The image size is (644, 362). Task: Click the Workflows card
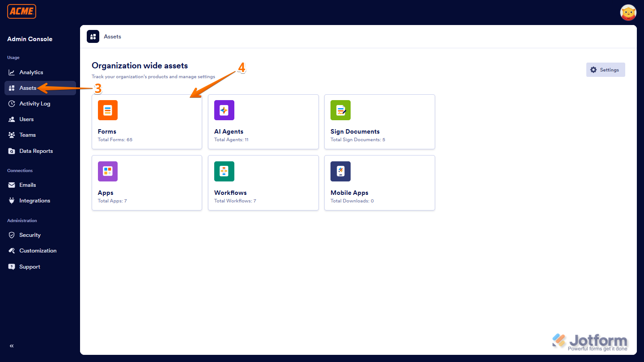tap(263, 183)
